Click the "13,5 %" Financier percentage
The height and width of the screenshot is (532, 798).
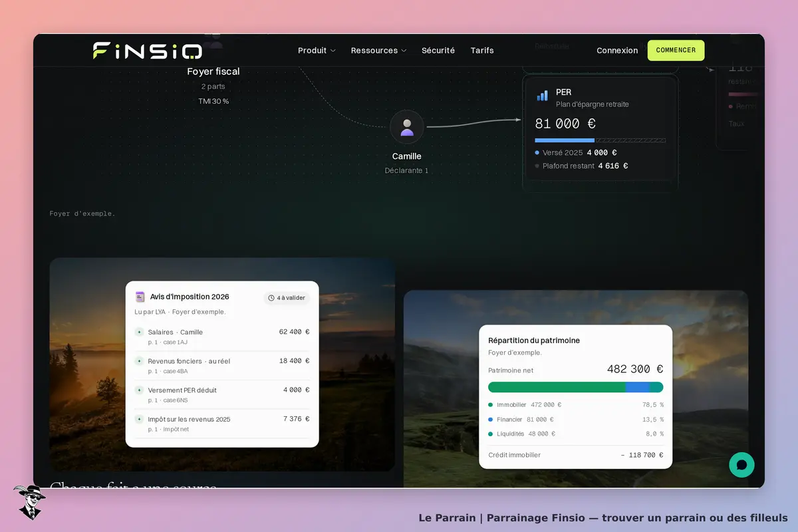click(653, 420)
